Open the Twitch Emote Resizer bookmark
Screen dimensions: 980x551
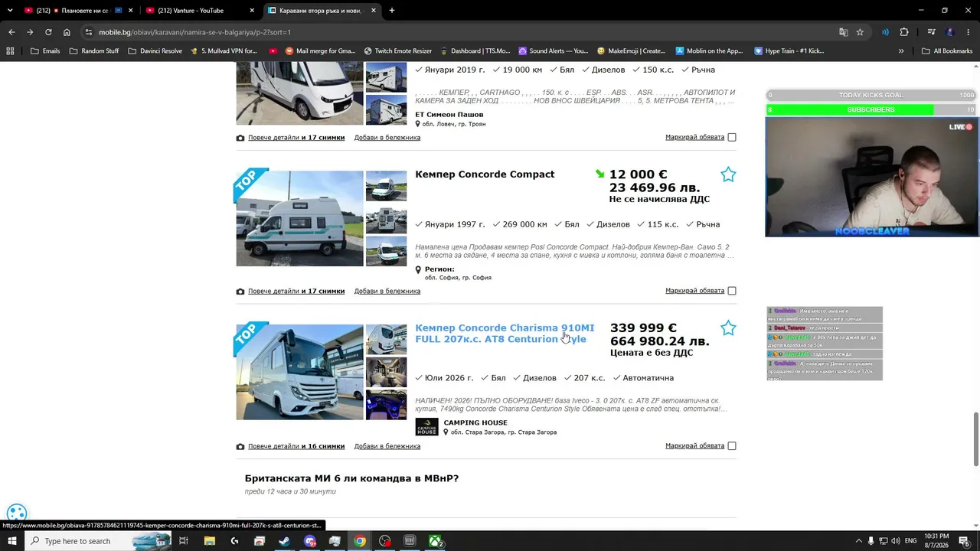(x=397, y=51)
